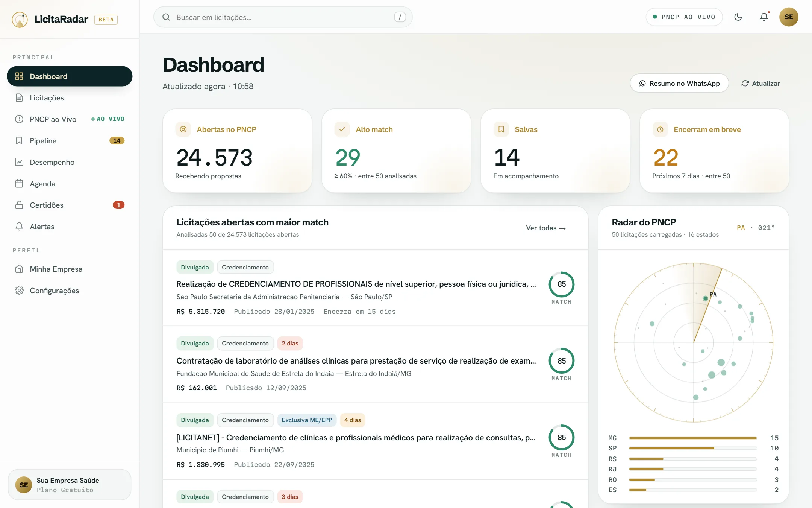
Task: Click the Desempenho chart icon
Action: pyautogui.click(x=19, y=162)
